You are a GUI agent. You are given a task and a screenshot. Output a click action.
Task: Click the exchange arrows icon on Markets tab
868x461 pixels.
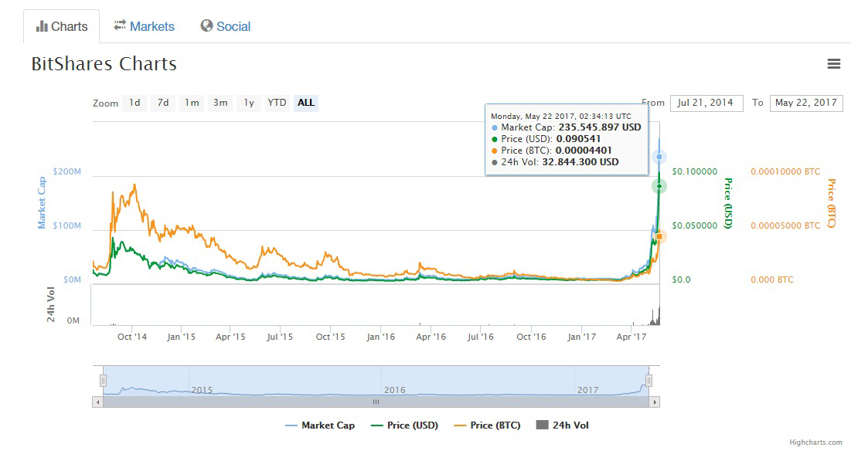(x=120, y=25)
